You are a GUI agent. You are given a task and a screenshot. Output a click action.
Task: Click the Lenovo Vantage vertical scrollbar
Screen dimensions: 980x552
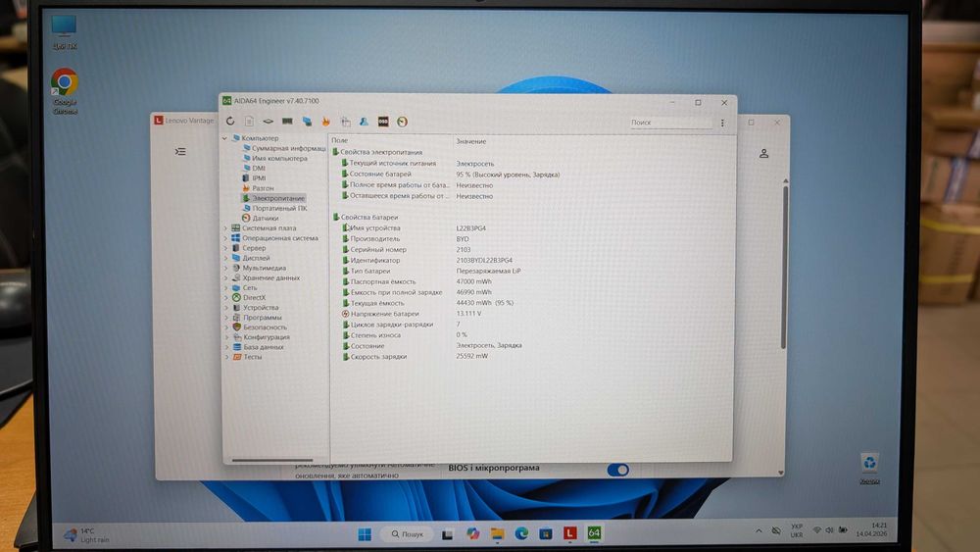[x=784, y=267]
